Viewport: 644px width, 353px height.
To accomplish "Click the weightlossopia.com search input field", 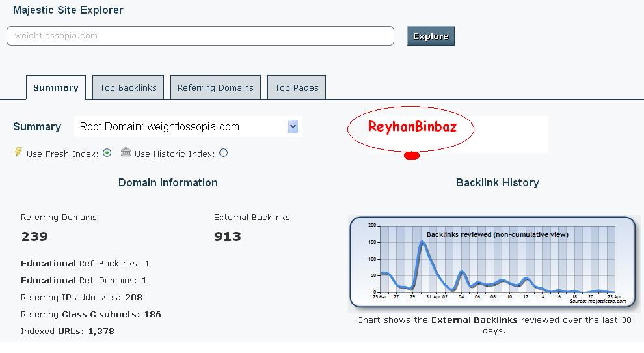I will [x=200, y=36].
